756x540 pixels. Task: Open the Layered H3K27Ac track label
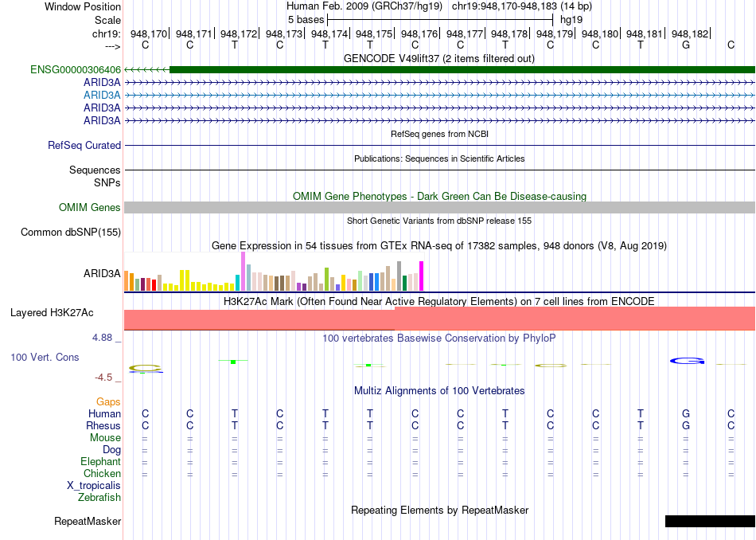coord(52,313)
